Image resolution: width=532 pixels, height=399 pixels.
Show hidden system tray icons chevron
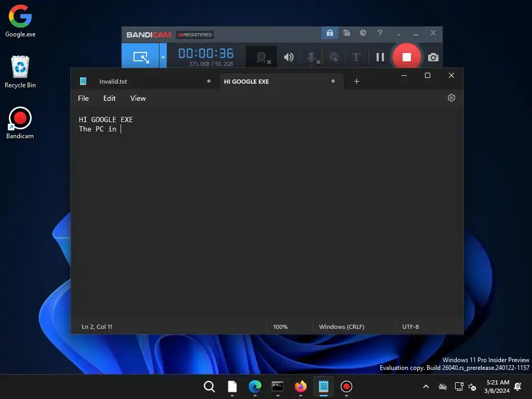click(426, 387)
